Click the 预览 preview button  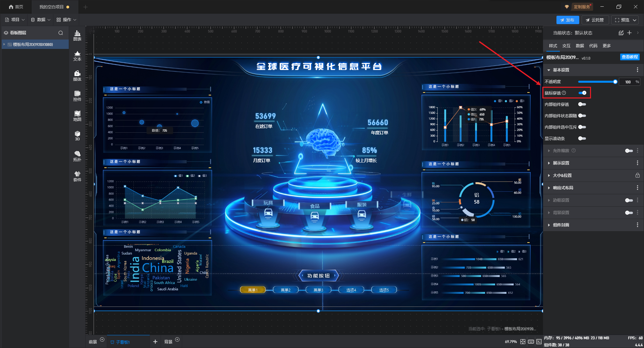coord(622,20)
